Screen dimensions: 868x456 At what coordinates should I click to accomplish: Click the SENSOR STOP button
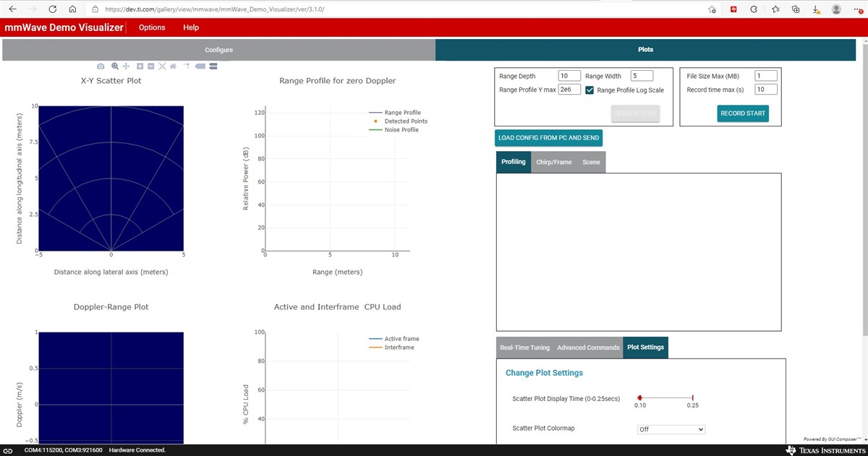635,113
